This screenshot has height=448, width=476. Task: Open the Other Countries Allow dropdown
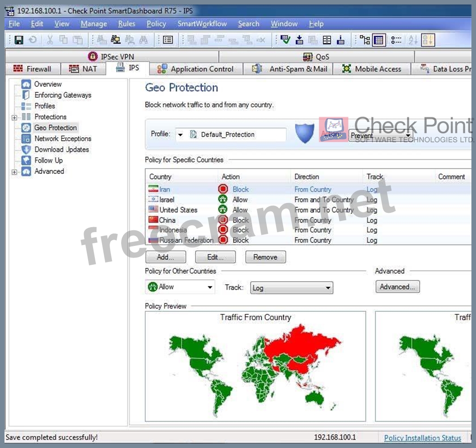[x=180, y=287]
